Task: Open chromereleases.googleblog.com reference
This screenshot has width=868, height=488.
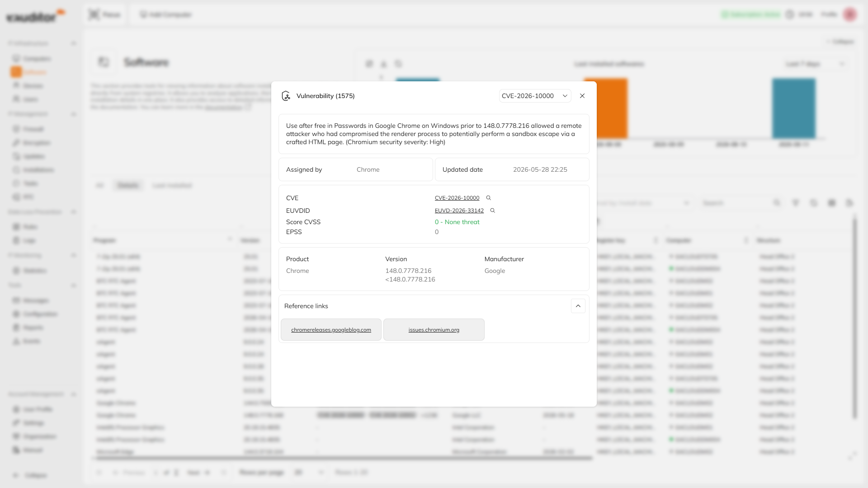Action: tap(331, 330)
